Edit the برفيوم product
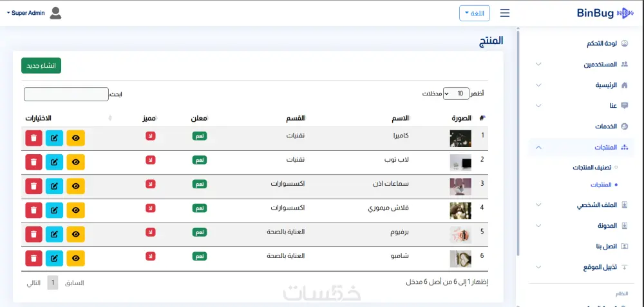 [x=54, y=234]
